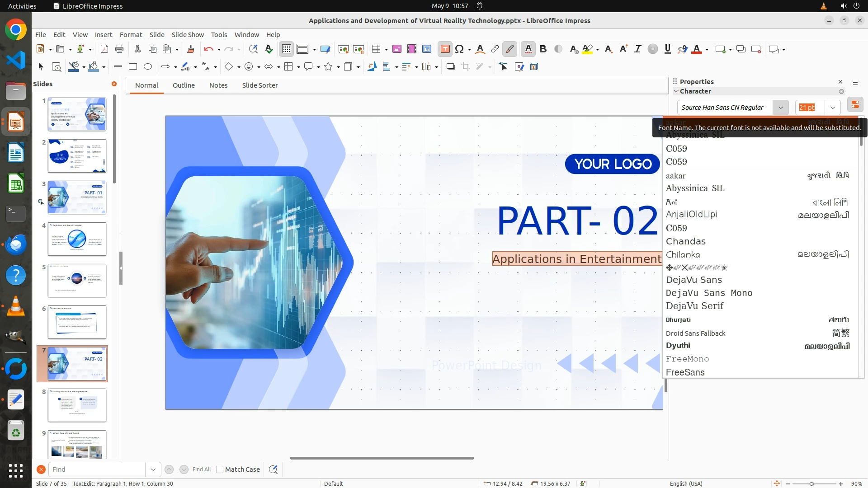The width and height of the screenshot is (868, 488).
Task: Select slide 4 thumbnail in Slides panel
Action: tap(77, 239)
